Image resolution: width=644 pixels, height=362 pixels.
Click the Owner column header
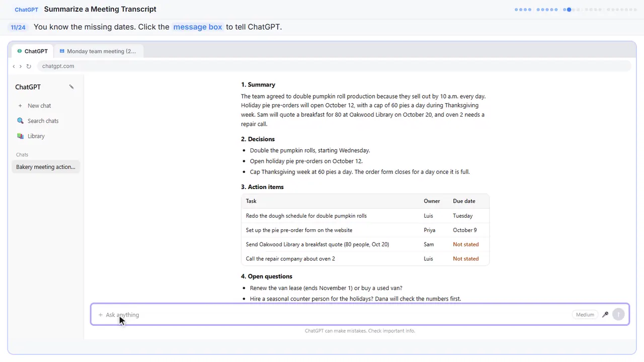click(x=432, y=201)
